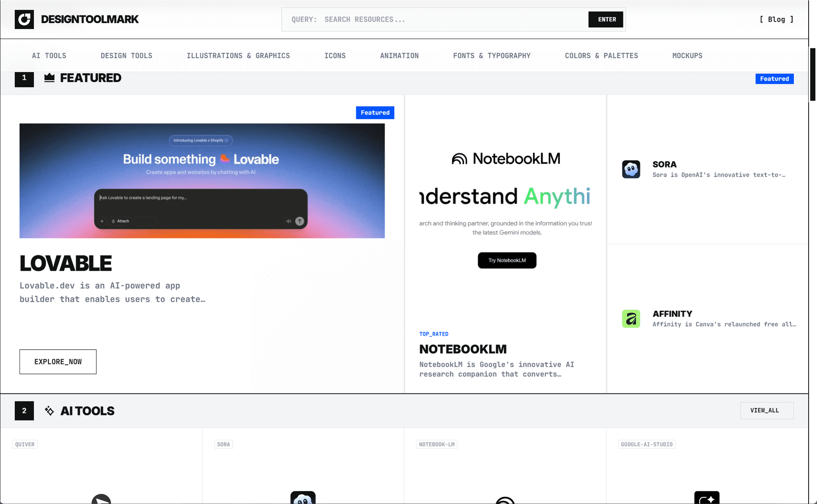Click the Try NotebookLM button

tap(507, 260)
